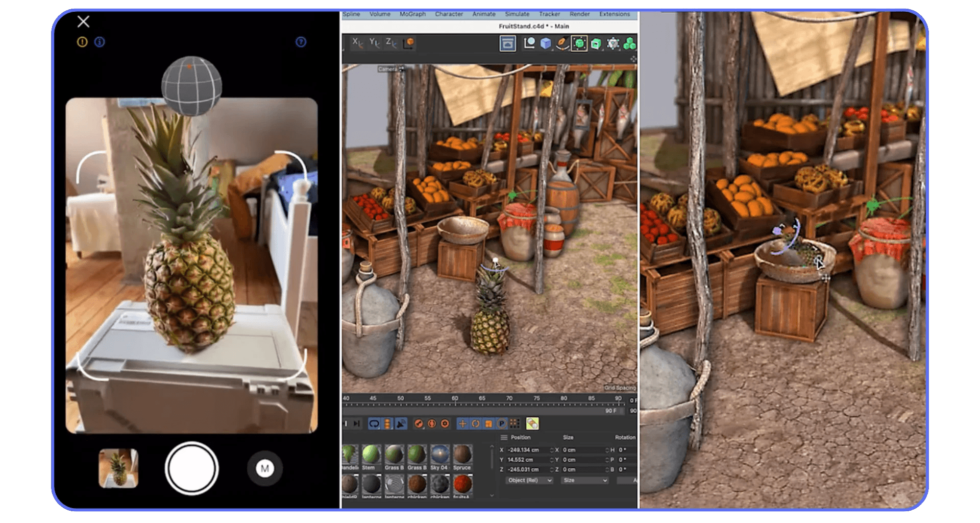This screenshot has width=980, height=523.
Task: Open the Position panel hamburger menu
Action: point(505,437)
